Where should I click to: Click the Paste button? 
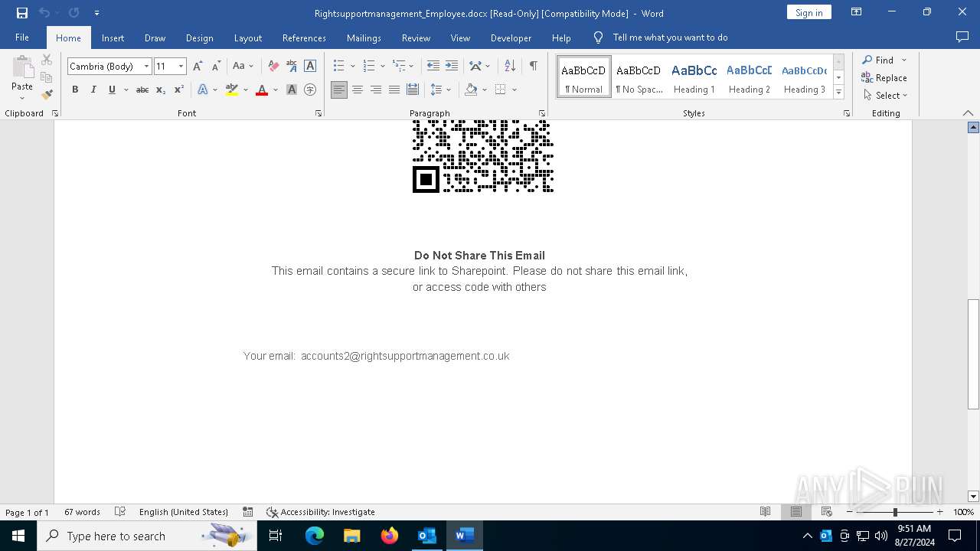pos(22,78)
